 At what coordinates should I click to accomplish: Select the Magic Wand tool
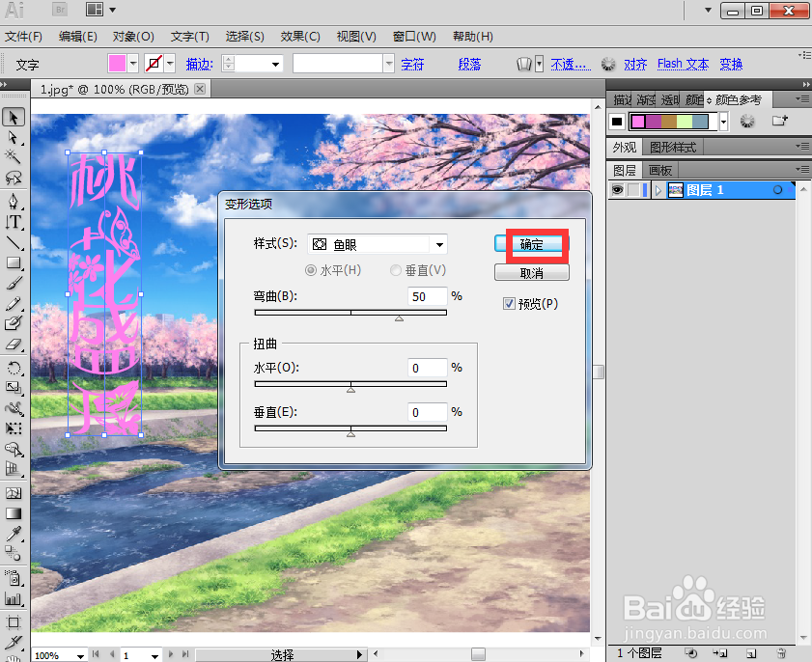[x=14, y=157]
